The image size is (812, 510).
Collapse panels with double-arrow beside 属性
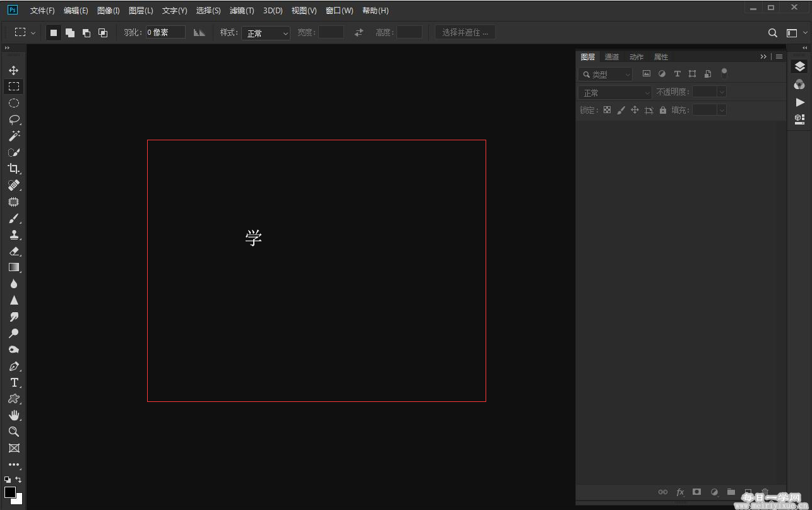(763, 57)
